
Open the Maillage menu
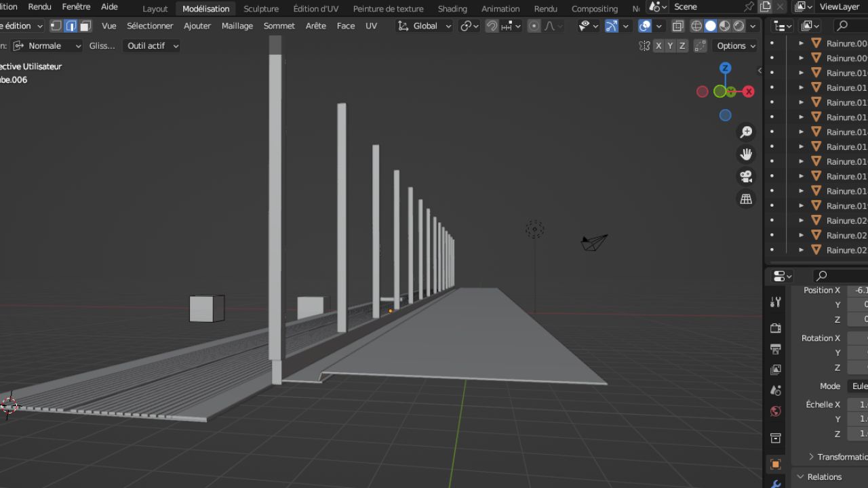(x=237, y=26)
